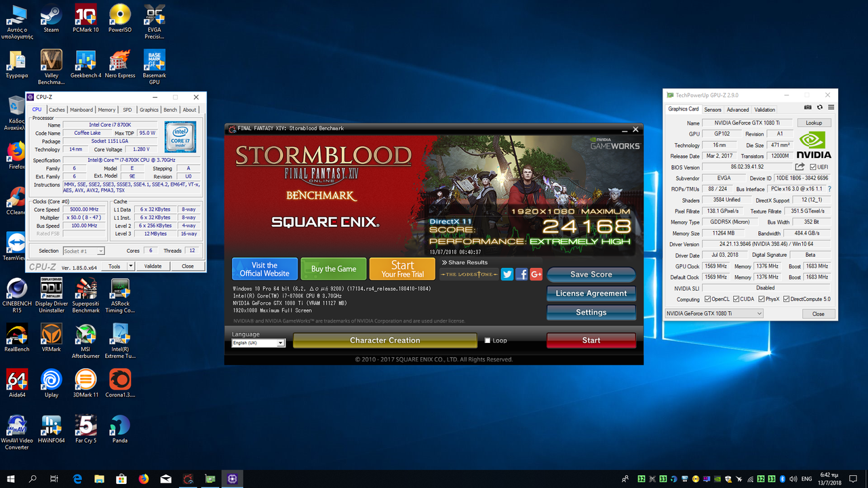Image resolution: width=868 pixels, height=488 pixels.
Task: Open Firefox from the taskbar
Action: point(144,479)
